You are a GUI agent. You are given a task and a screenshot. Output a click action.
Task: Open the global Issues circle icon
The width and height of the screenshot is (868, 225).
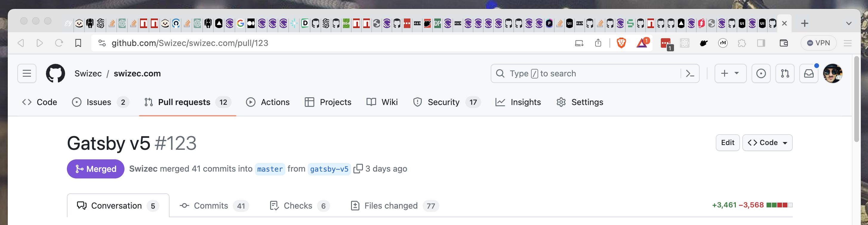[x=761, y=73]
